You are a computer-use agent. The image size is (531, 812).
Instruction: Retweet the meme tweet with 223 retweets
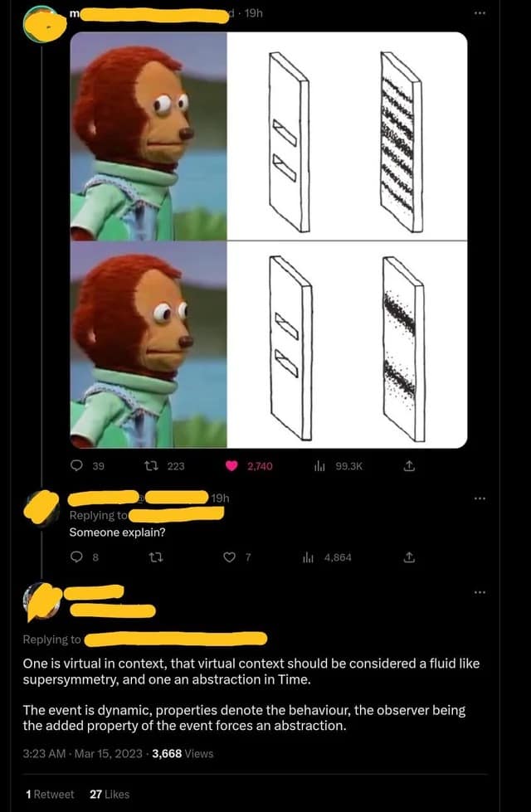(x=169, y=466)
